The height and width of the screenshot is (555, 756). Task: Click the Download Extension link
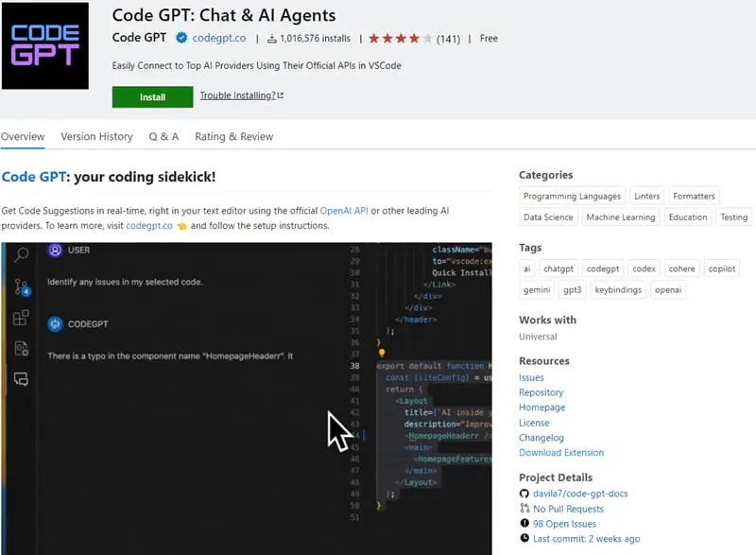pyautogui.click(x=560, y=453)
